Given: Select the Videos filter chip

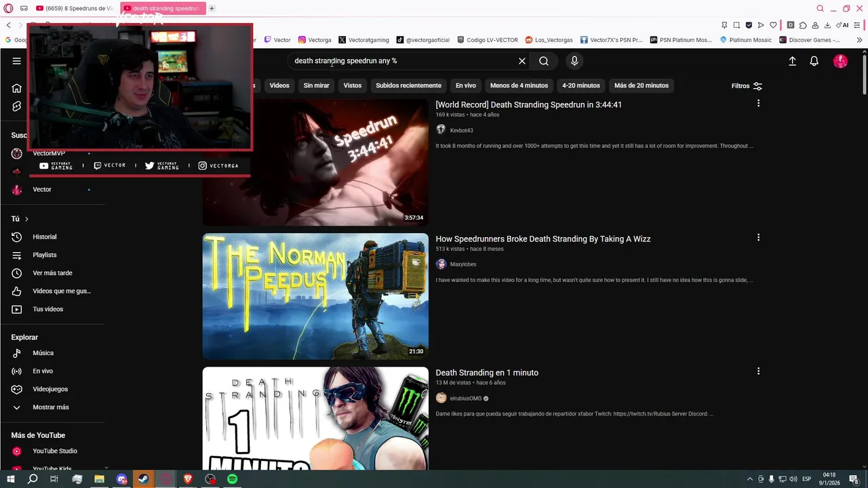Looking at the screenshot, I should point(279,85).
